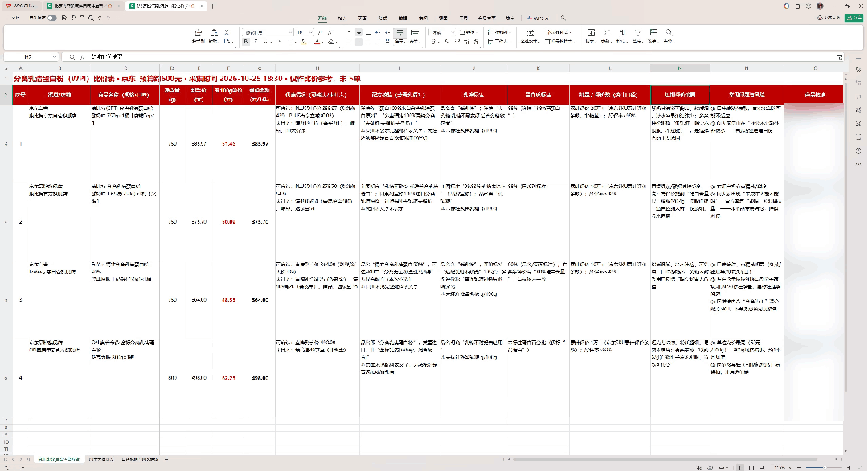Click the horizontal scrollbar at bottom
This screenshot has height=472, width=868.
click(665, 459)
